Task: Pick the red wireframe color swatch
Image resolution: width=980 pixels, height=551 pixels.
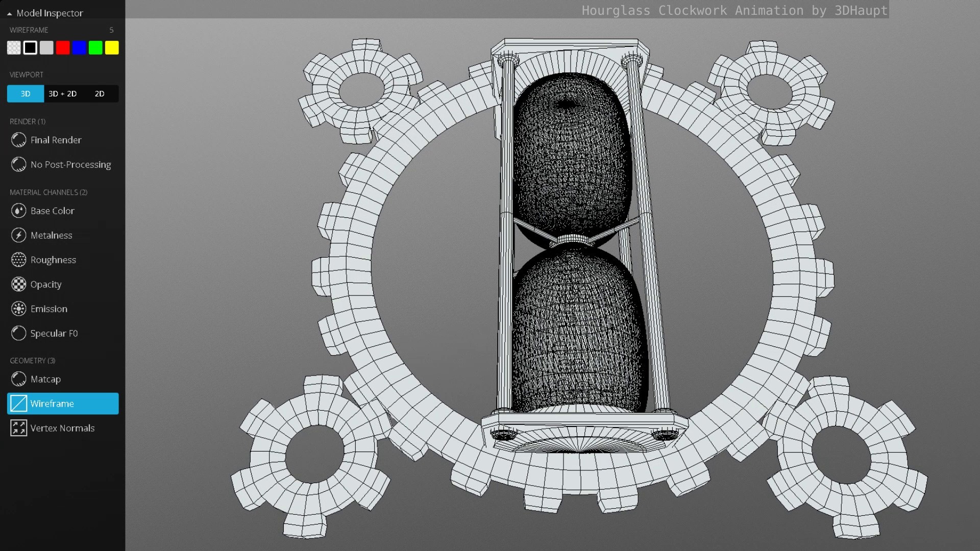Action: 63,47
